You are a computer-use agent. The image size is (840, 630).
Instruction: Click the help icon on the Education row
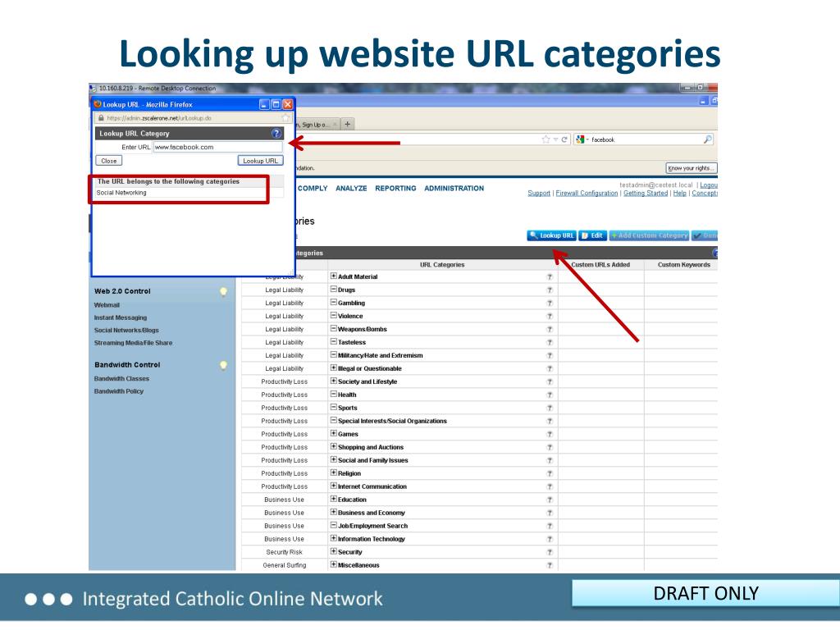550,500
